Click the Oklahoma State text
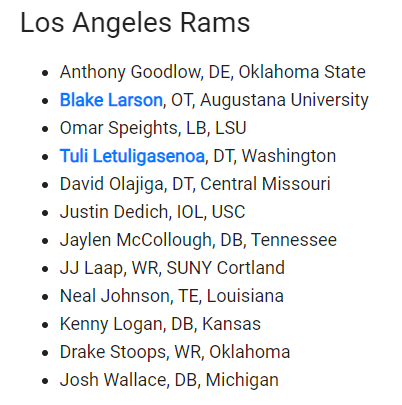 point(302,72)
